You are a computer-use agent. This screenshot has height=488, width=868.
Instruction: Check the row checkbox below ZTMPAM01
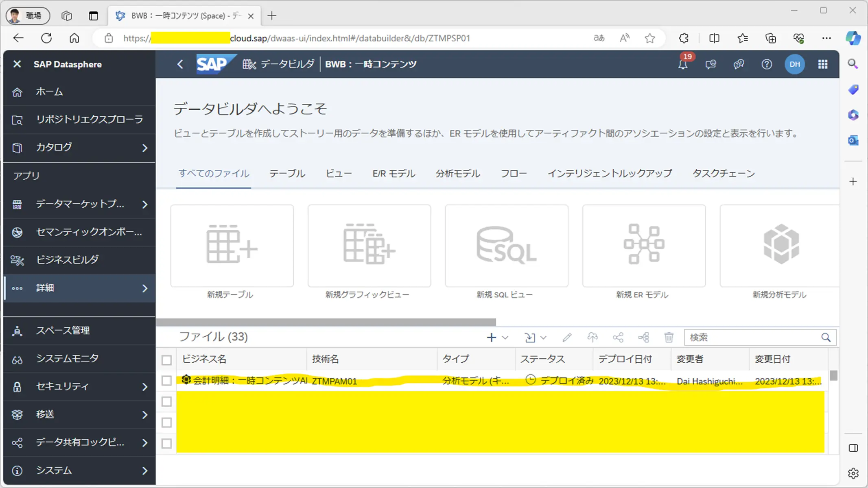point(166,402)
